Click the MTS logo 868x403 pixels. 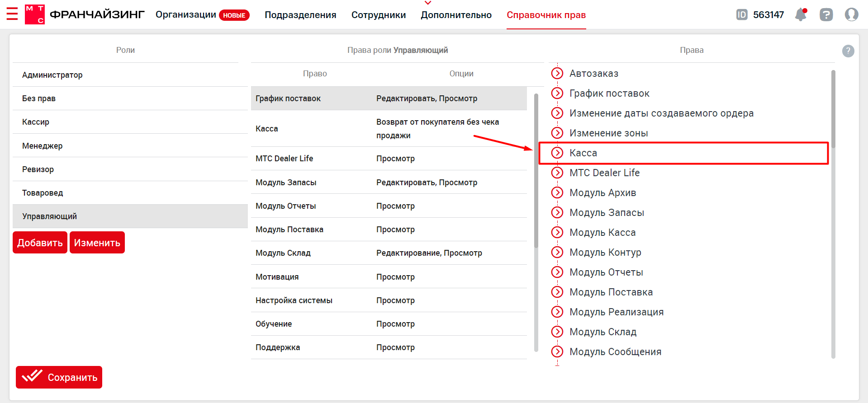click(35, 14)
